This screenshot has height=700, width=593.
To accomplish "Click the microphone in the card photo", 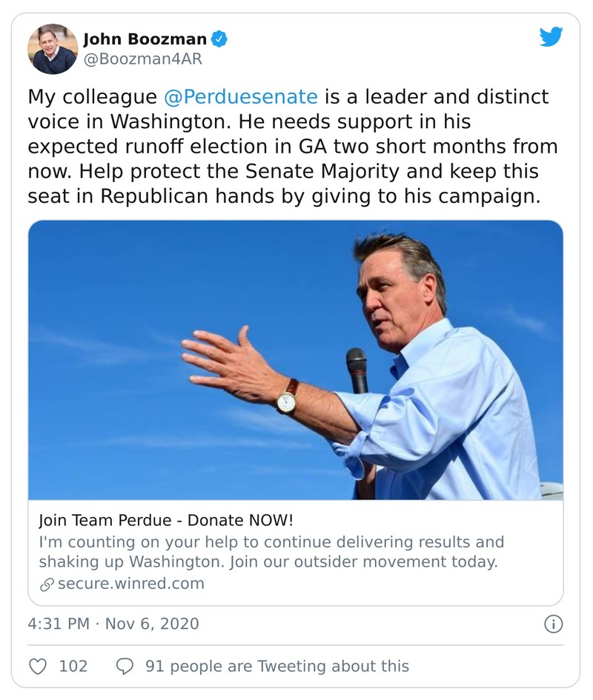I will point(357,369).
